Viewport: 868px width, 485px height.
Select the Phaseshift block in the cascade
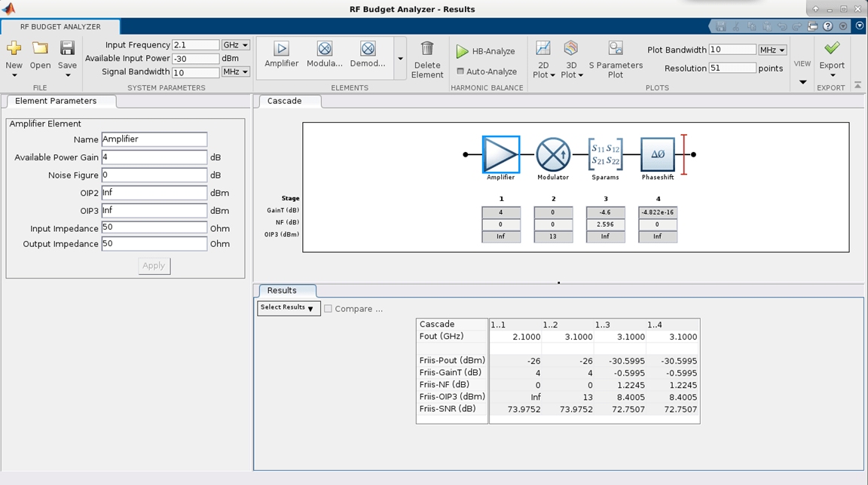[657, 154]
